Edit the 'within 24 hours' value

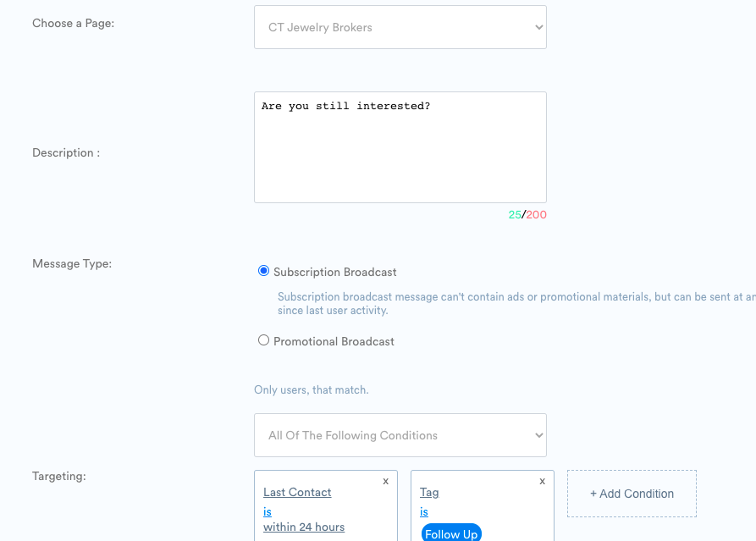304,527
